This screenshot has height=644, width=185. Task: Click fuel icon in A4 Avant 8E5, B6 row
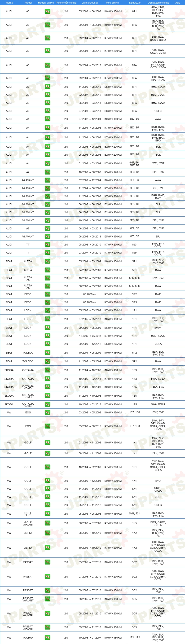tap(47, 180)
